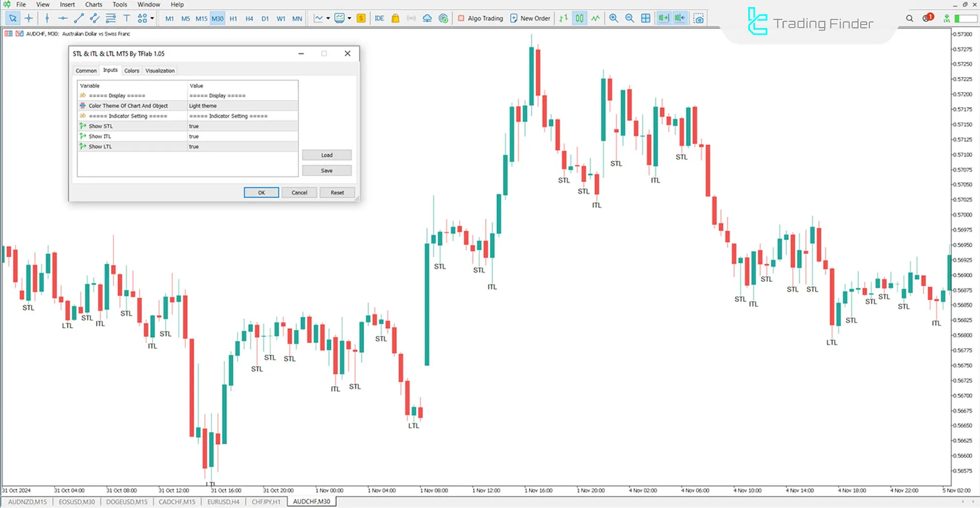Screen dimensions: 980x508
Task: Take a chart screenshot with camera icon
Action: 699,18
